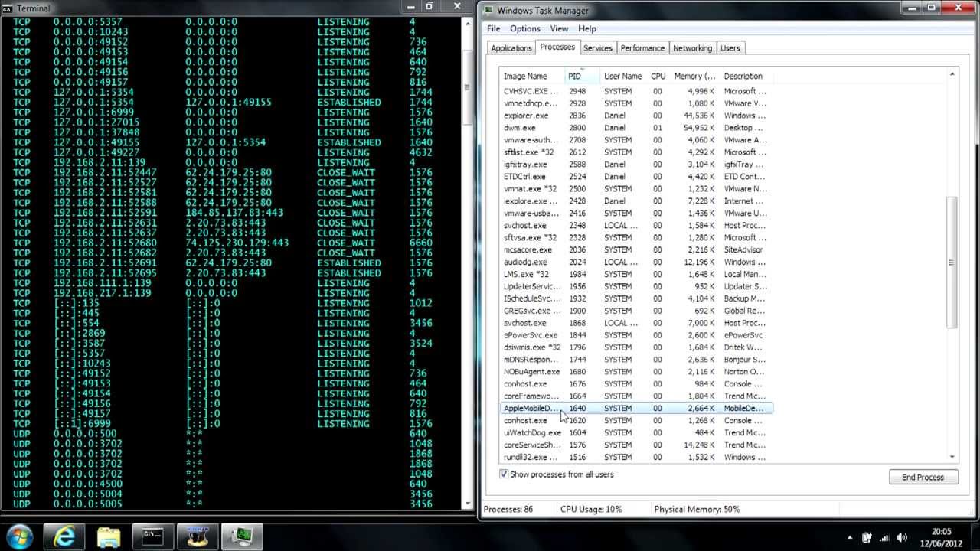Select the mcsacore.exe process row
This screenshot has width=980, height=551.
point(636,249)
